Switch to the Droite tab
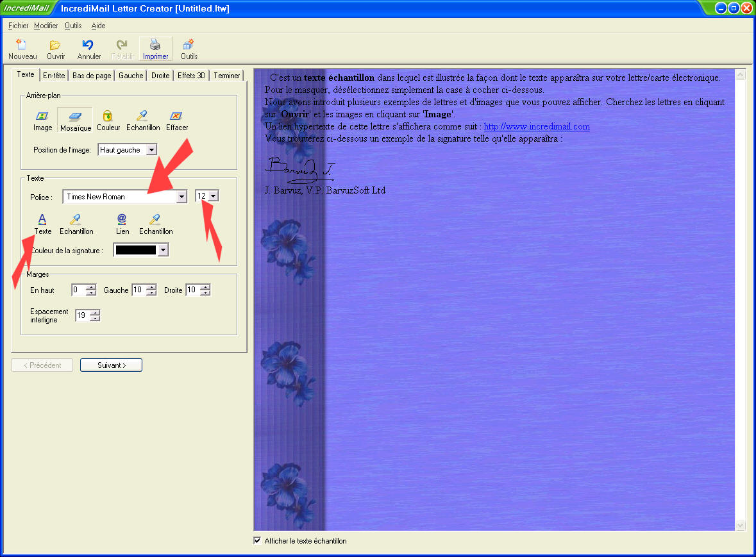Viewport: 756px width, 557px height. coord(160,76)
